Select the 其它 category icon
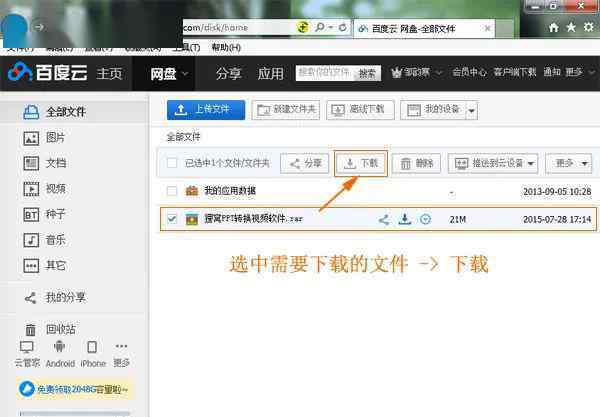600x417 pixels. 31,266
